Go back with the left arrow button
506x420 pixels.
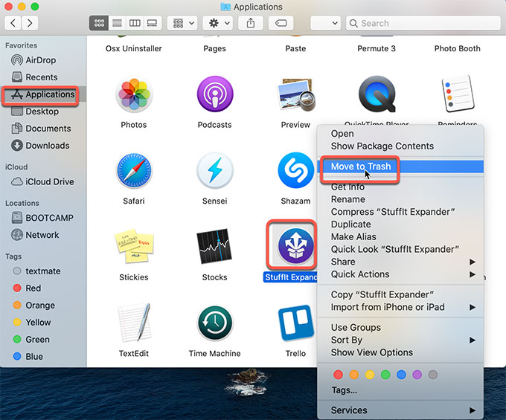pos(13,23)
